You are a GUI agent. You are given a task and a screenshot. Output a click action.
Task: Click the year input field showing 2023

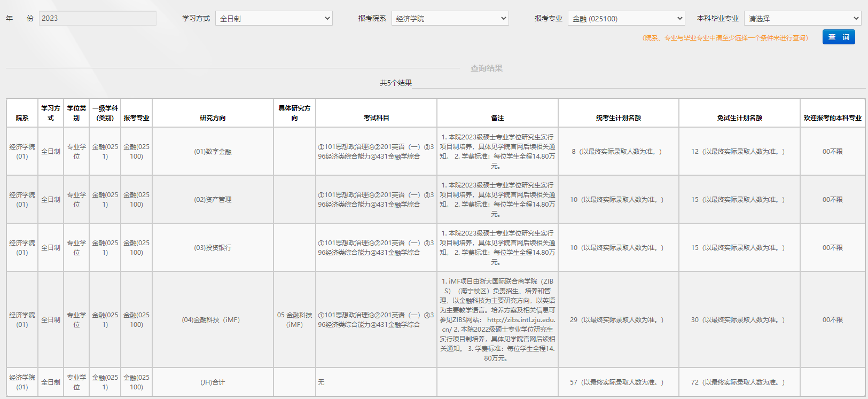[97, 18]
